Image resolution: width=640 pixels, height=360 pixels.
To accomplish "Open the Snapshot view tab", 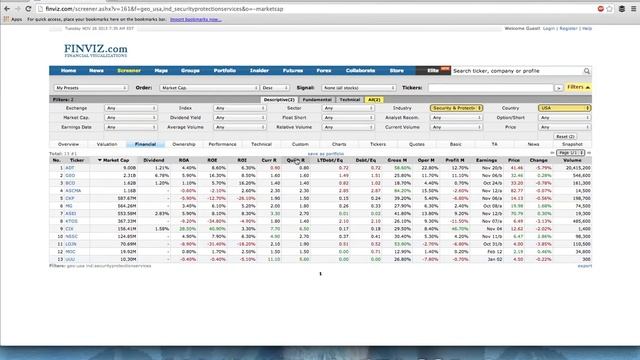I will click(572, 144).
